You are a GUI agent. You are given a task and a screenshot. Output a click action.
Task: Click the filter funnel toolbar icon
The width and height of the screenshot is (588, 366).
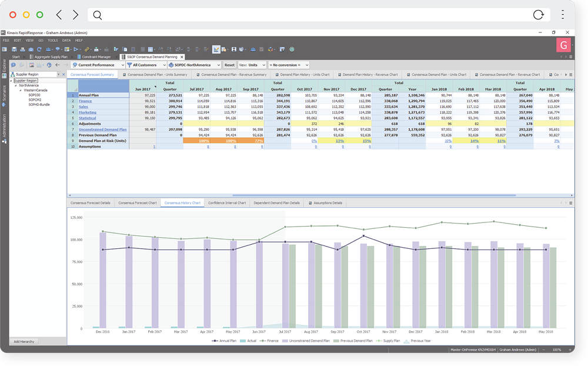click(x=115, y=49)
